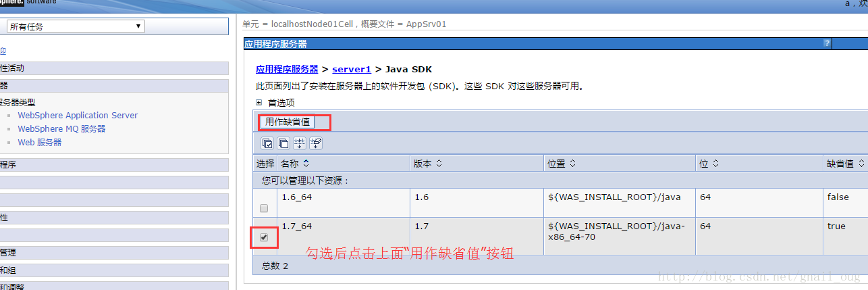
Task: Click the help question mark icon
Action: click(x=827, y=43)
